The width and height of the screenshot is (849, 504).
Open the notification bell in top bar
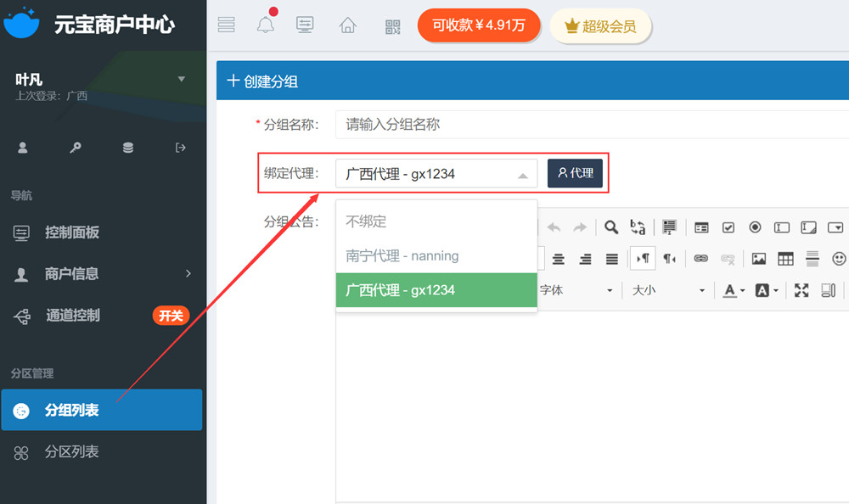[x=266, y=25]
